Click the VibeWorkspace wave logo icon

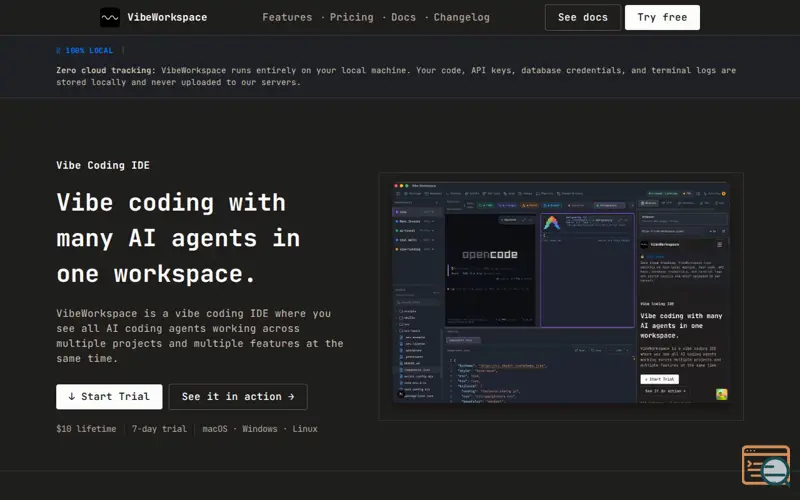click(x=110, y=17)
